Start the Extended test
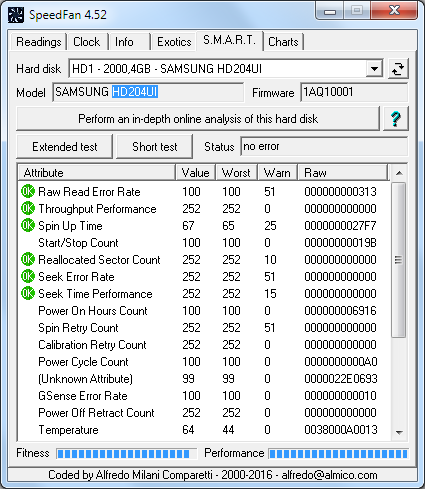Screen dimensions: 425x489 click(65, 147)
